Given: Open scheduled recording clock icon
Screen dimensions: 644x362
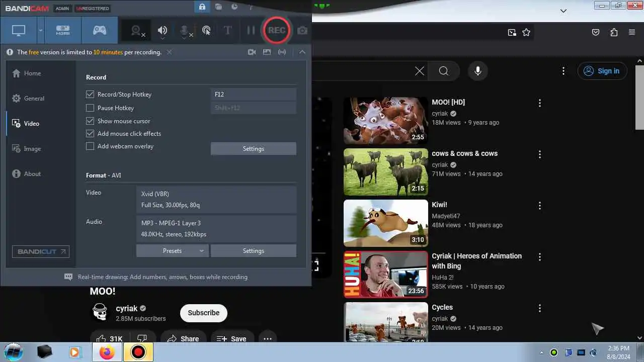Looking at the screenshot, I should [x=234, y=7].
